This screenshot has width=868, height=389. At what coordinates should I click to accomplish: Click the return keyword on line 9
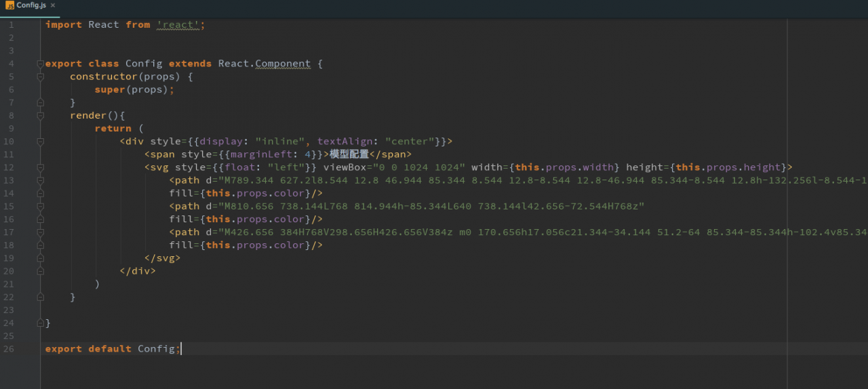(x=113, y=128)
